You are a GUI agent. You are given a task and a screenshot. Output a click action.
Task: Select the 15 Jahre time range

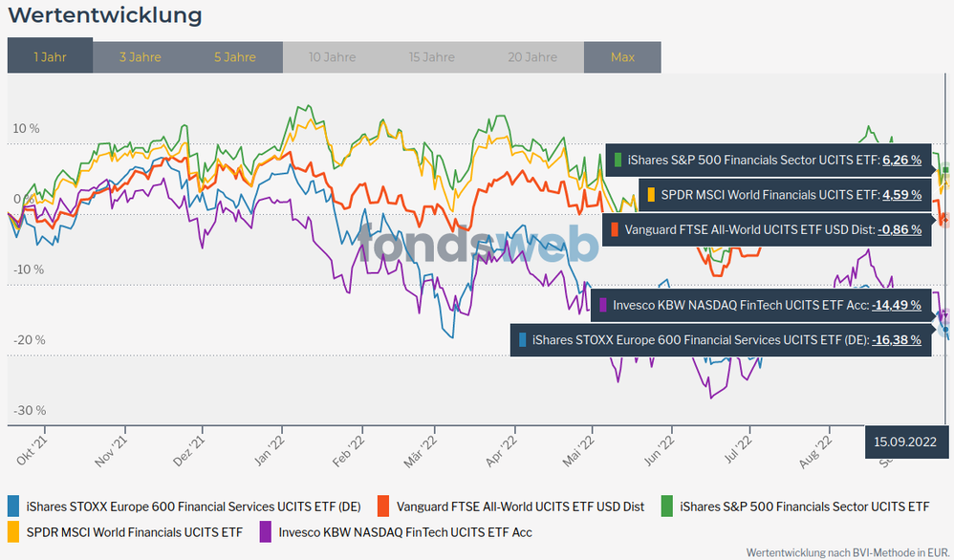point(432,57)
